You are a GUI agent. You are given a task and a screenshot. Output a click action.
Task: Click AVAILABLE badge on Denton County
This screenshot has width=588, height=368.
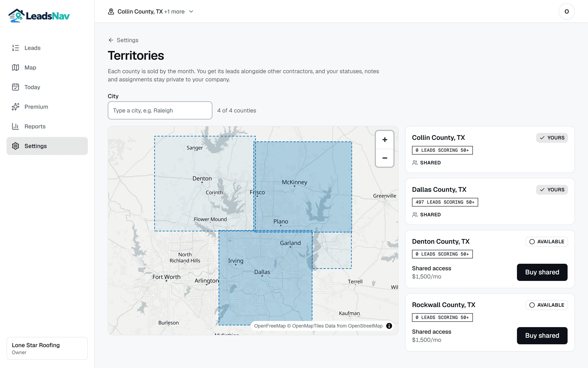547,242
